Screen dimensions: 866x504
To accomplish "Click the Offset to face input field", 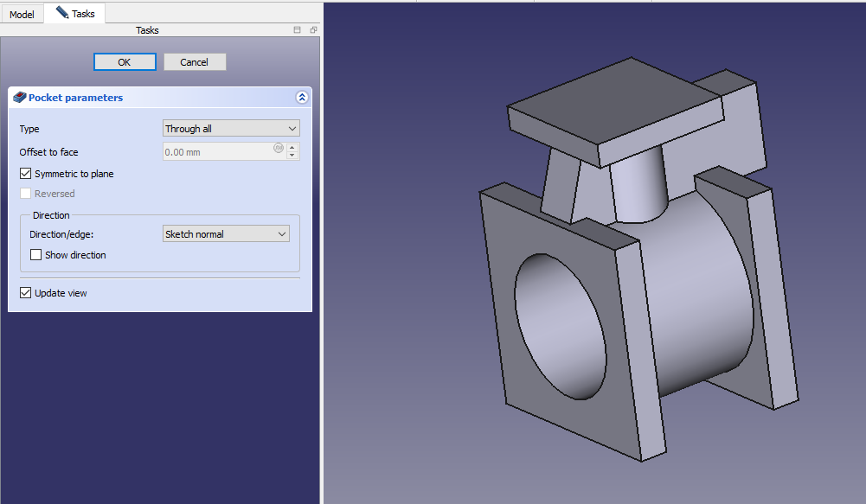I will [216, 152].
